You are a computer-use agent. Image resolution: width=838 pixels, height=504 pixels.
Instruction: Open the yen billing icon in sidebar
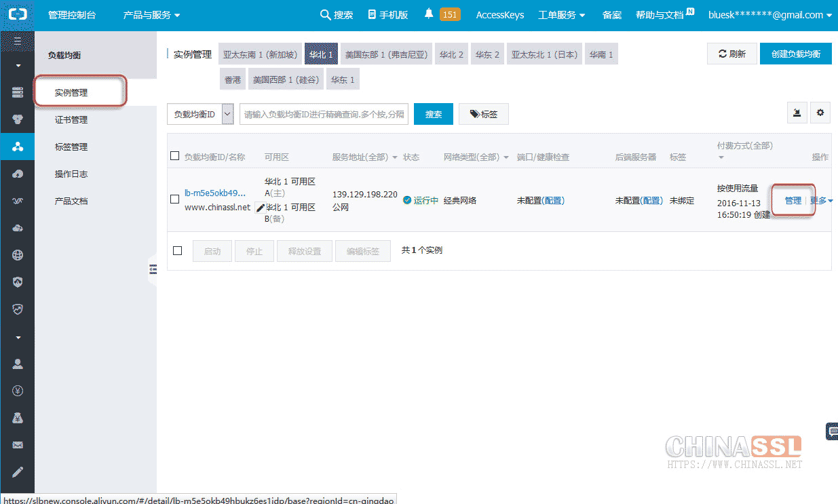click(x=18, y=391)
